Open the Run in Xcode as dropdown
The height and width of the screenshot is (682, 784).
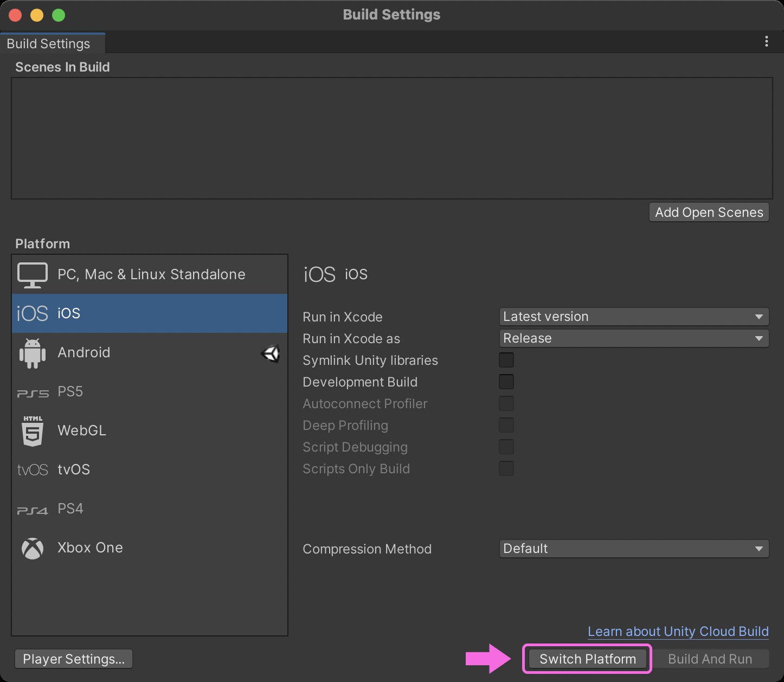click(634, 338)
